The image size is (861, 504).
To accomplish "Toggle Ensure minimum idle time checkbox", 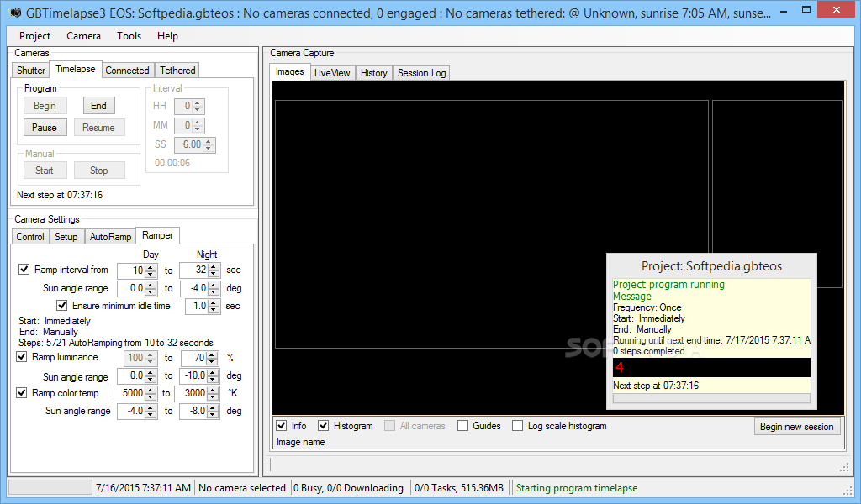I will [62, 306].
